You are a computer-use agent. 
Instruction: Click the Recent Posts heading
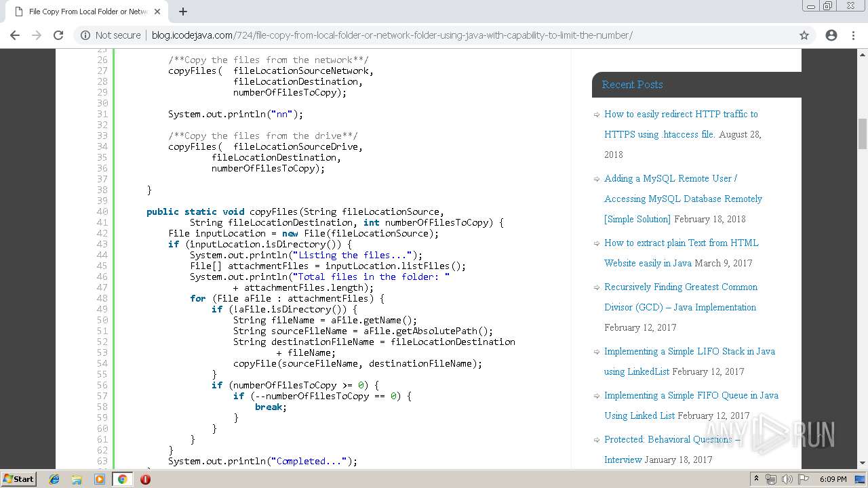[632, 85]
